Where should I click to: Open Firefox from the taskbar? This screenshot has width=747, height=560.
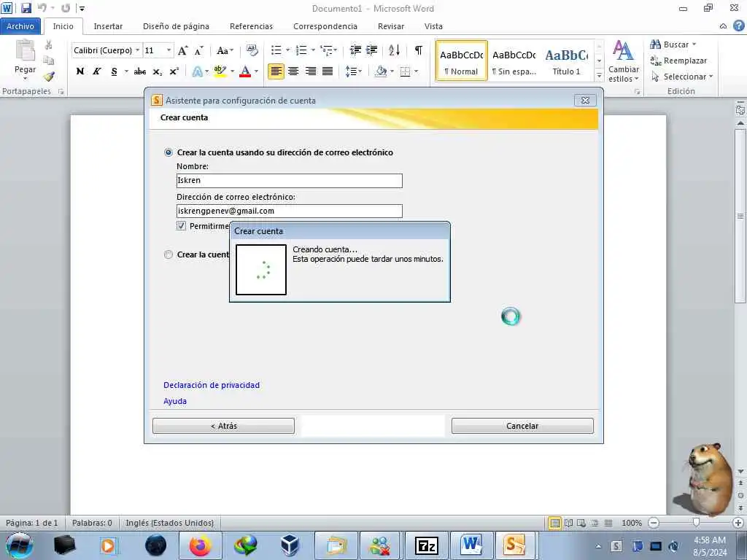[x=201, y=545]
